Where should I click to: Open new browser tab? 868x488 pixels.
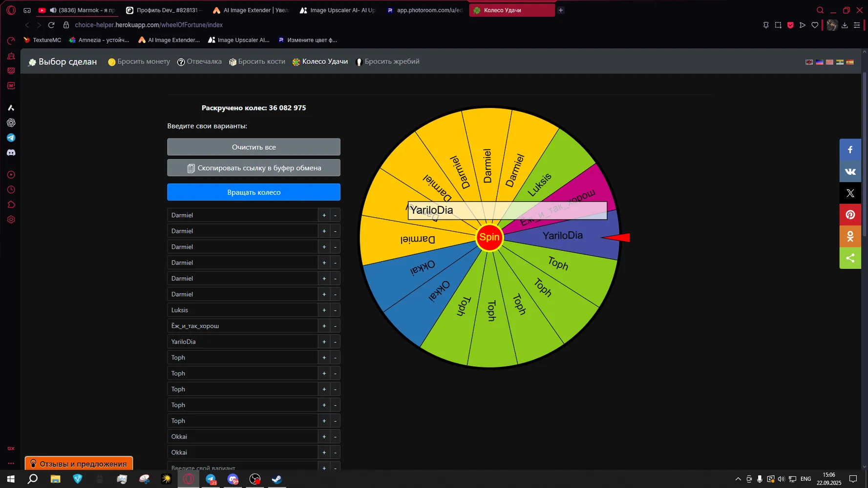[561, 10]
